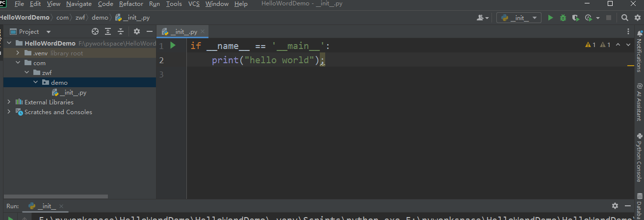644x220 pixels.
Task: Open the Notifications bell sidebar button
Action: coord(639,52)
